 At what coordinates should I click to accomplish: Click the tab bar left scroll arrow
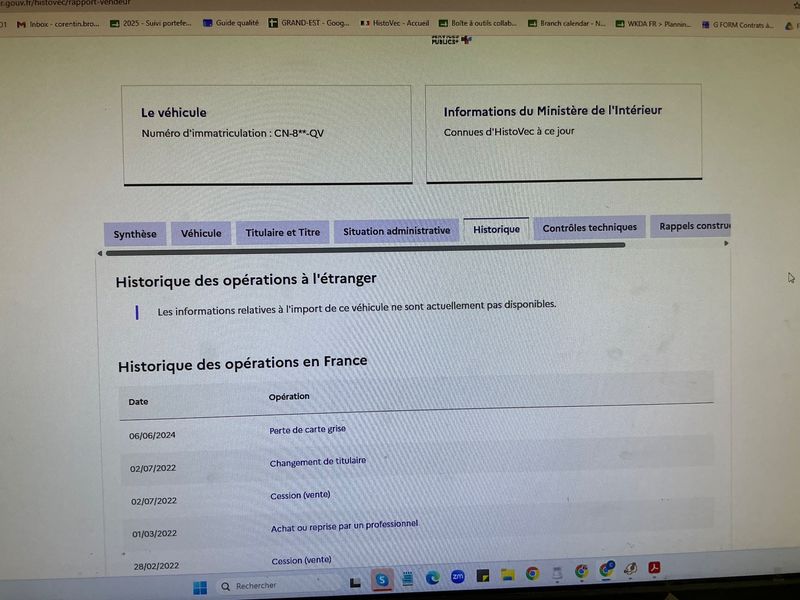[99, 253]
